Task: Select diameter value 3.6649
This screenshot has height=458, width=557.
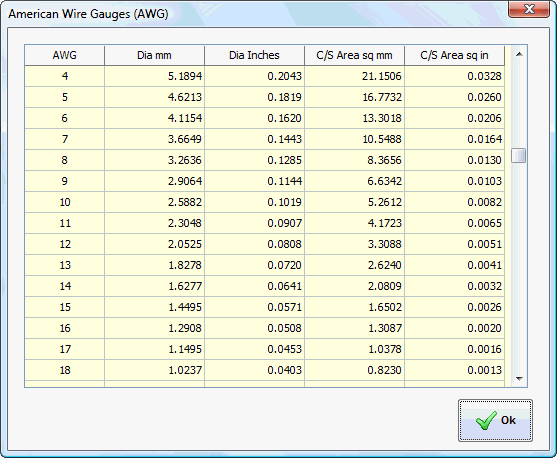Action: point(155,139)
